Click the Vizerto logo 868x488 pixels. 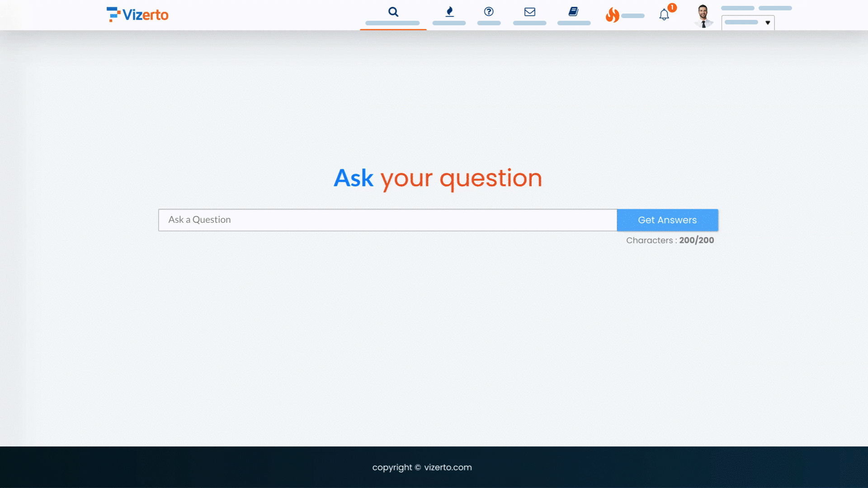137,14
